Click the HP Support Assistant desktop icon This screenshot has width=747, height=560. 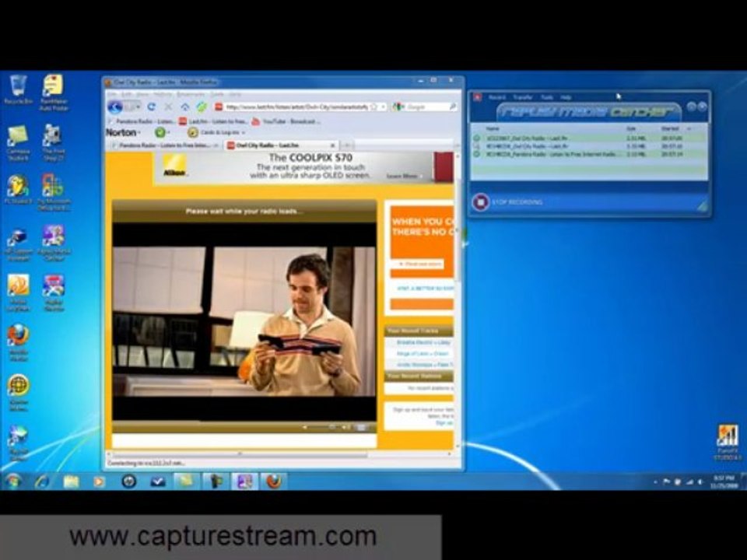pyautogui.click(x=18, y=245)
